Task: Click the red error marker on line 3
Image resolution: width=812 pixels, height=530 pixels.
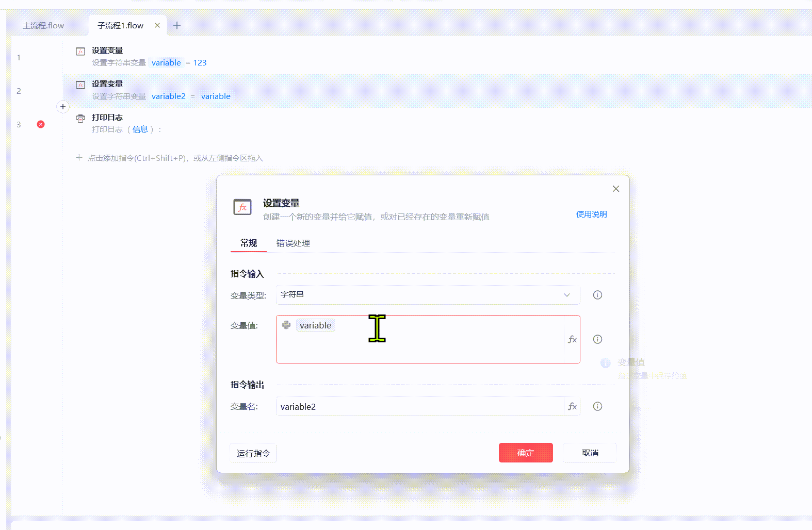Action: (41, 124)
